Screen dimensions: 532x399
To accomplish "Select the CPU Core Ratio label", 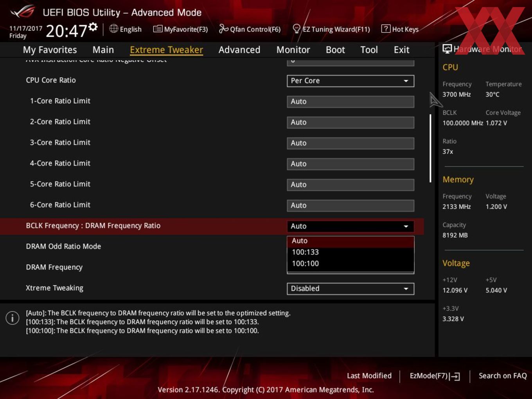I will click(51, 80).
